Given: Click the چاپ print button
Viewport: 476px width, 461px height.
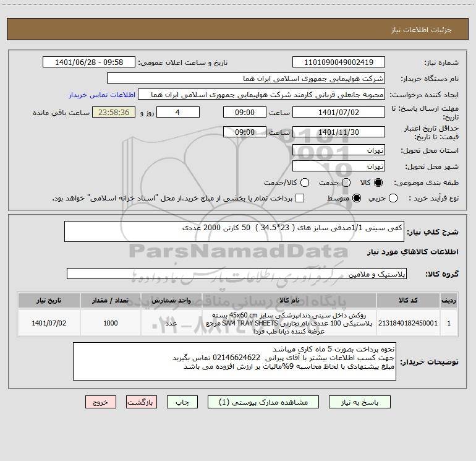Looking at the screenshot, I should tap(182, 402).
